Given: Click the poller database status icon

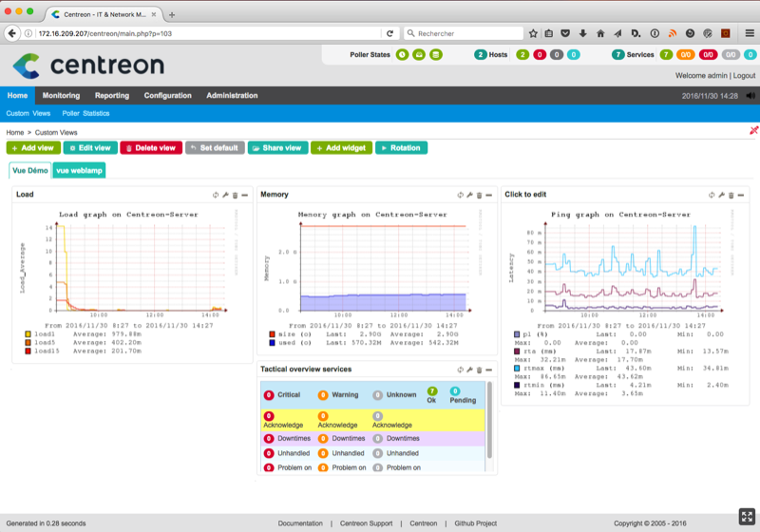Looking at the screenshot, I should 435,55.
